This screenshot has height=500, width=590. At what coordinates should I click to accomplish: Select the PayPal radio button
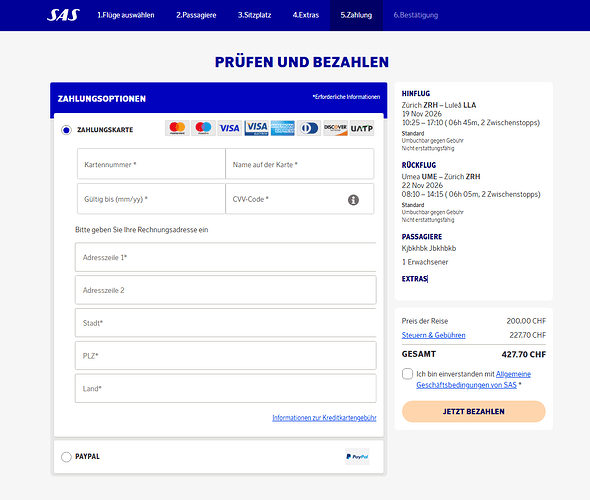pyautogui.click(x=66, y=457)
